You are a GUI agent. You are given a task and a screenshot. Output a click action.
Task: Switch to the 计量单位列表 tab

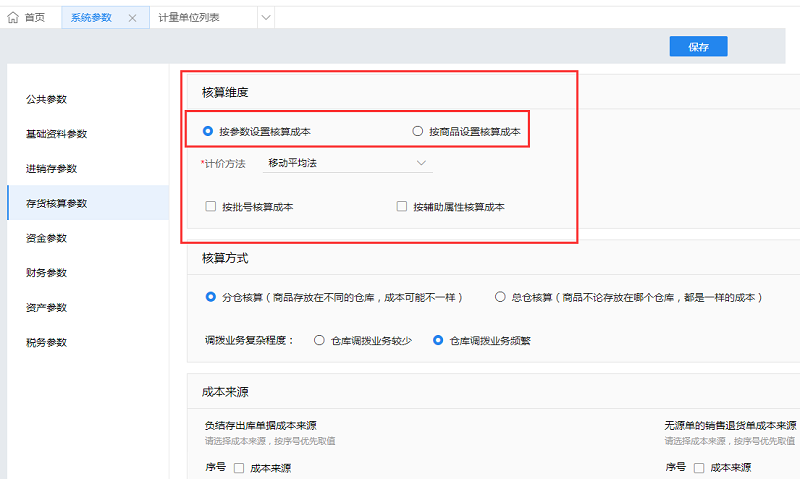189,18
